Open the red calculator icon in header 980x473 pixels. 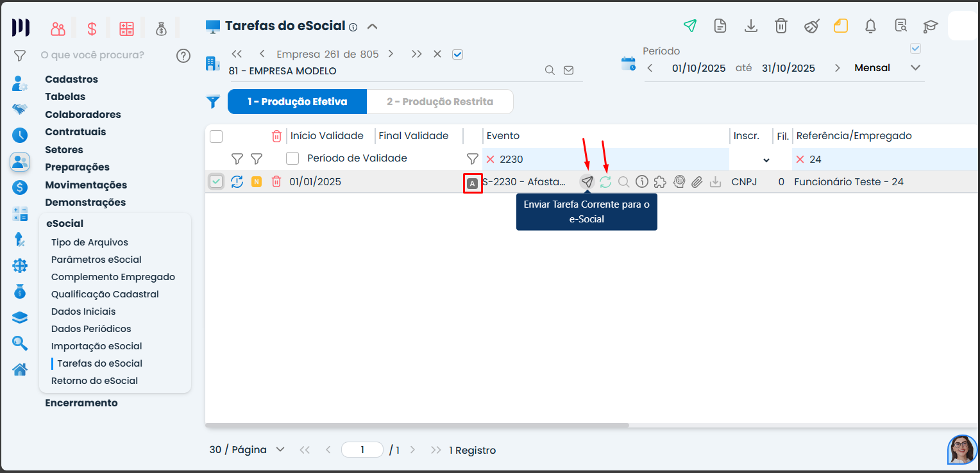point(126,29)
